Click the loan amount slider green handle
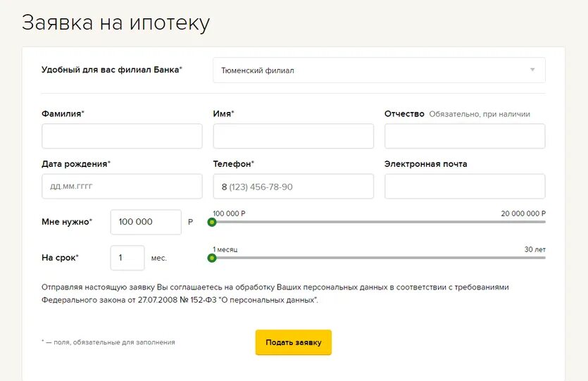 (x=212, y=222)
